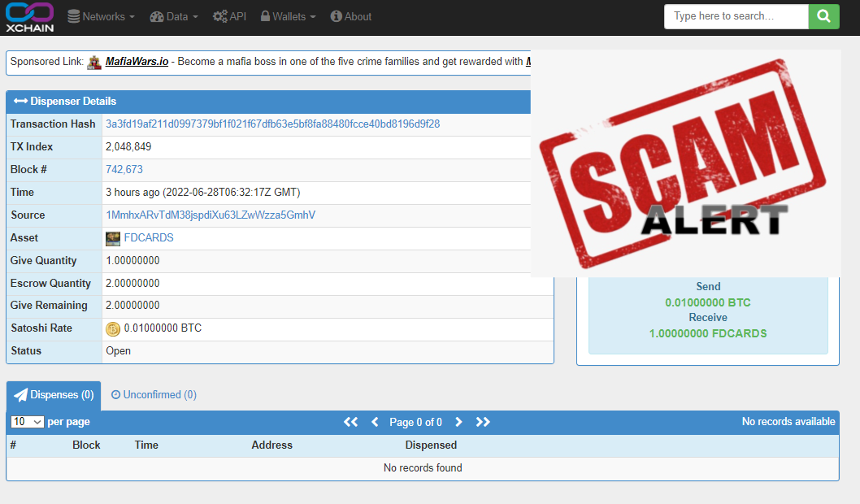The image size is (860, 504).
Task: Open the Networks dropdown menu
Action: [102, 16]
